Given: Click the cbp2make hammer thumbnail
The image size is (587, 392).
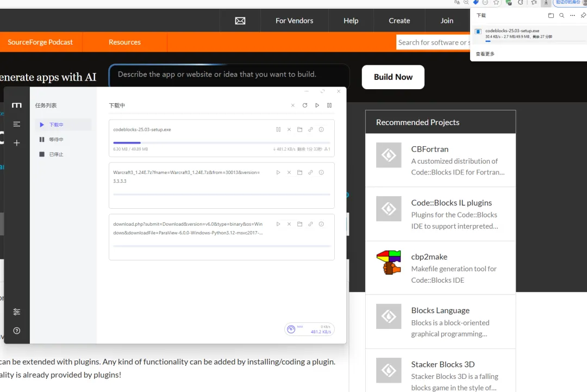Looking at the screenshot, I should pos(389,263).
